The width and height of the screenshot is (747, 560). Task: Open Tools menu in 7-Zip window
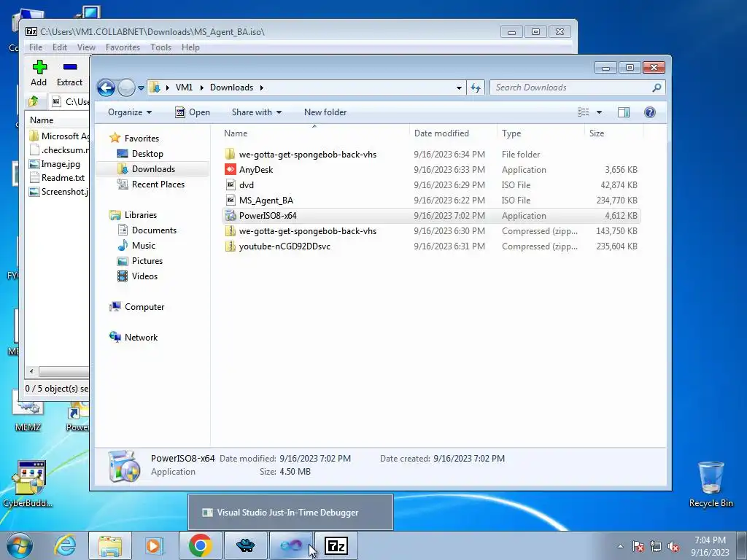pyautogui.click(x=160, y=47)
